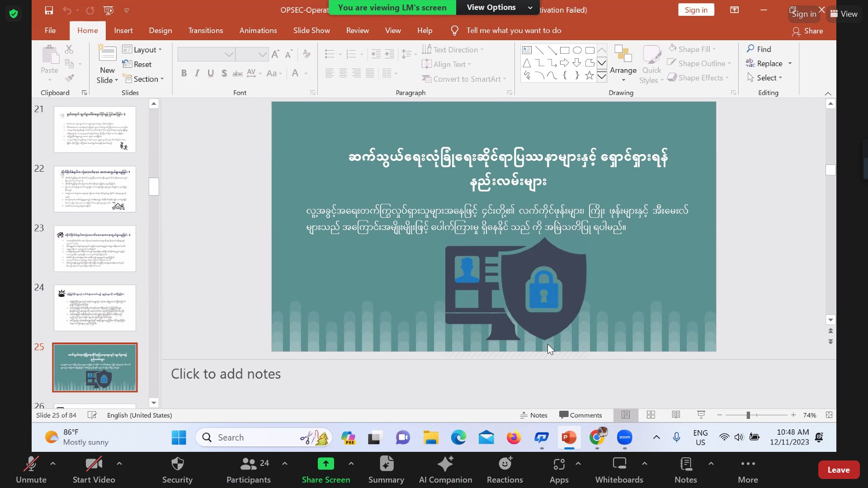Start slide show from status bar icon

[701, 415]
